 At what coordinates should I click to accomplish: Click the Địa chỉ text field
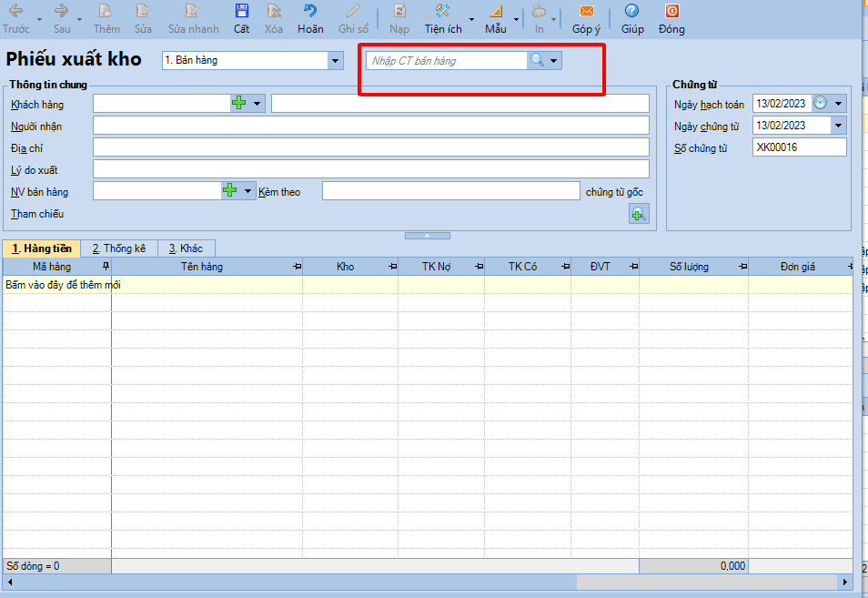371,147
